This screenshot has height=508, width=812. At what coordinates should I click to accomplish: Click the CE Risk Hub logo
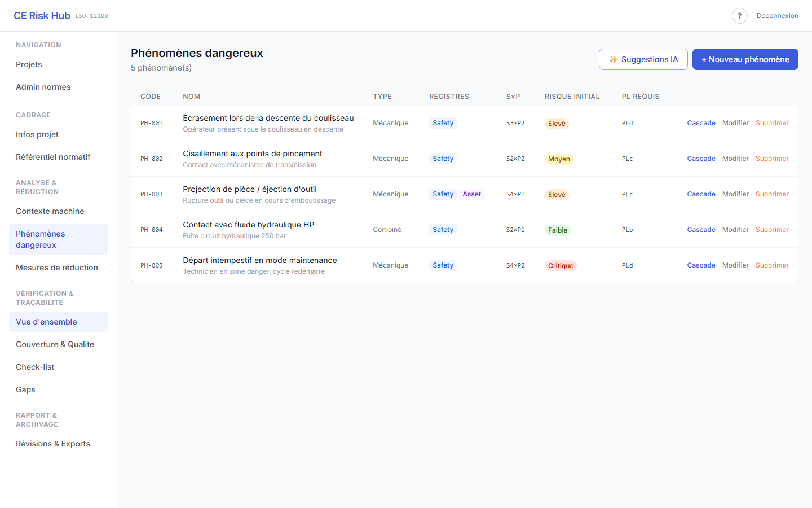(x=42, y=16)
